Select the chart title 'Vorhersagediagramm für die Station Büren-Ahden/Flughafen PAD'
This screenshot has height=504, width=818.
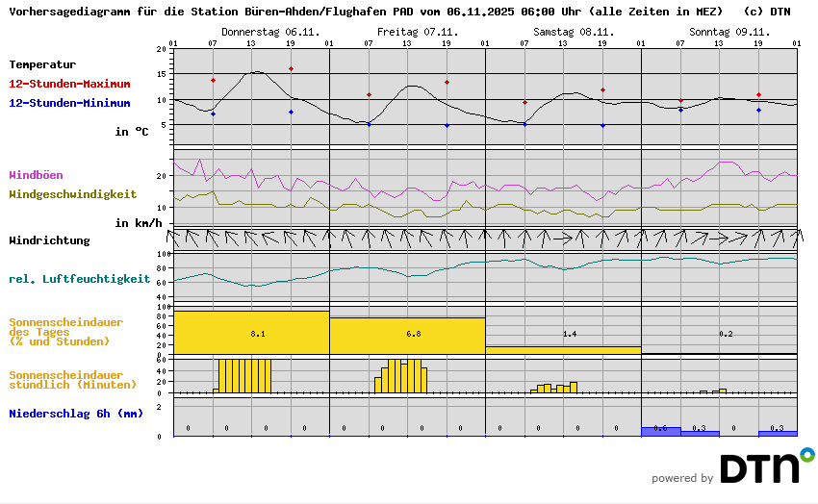coord(212,12)
